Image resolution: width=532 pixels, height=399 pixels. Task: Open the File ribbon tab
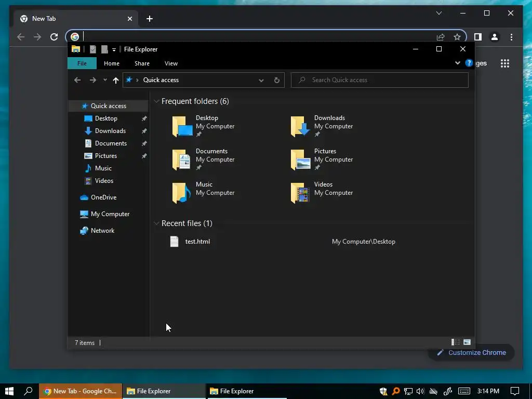click(x=82, y=63)
